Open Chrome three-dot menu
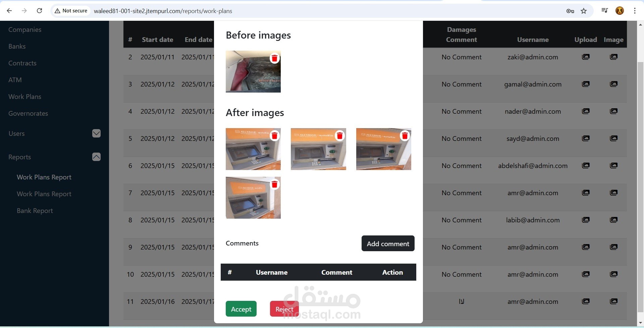644x328 pixels. [x=635, y=11]
